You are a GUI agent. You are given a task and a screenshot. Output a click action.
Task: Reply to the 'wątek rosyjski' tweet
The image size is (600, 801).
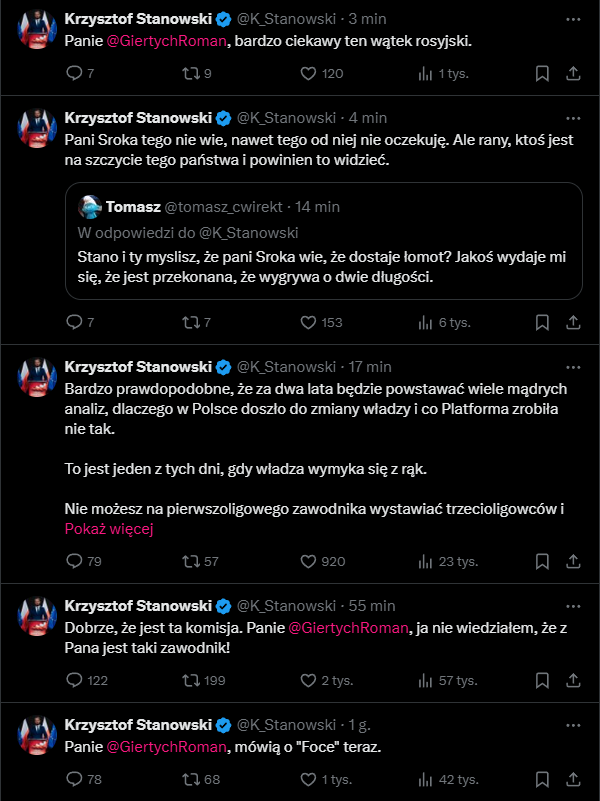coord(73,73)
